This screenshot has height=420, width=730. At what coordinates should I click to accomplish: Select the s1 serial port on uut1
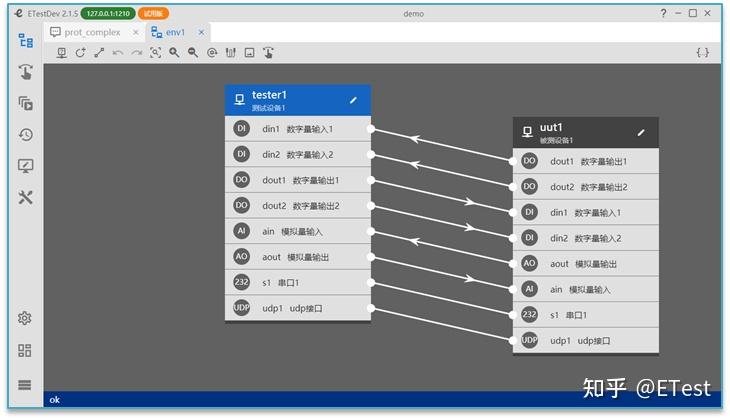(x=586, y=315)
